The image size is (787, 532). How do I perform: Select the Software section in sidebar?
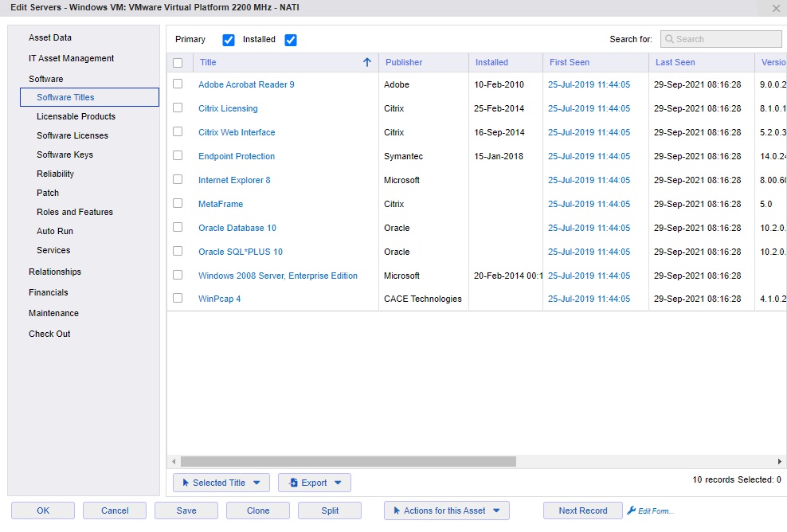[45, 79]
